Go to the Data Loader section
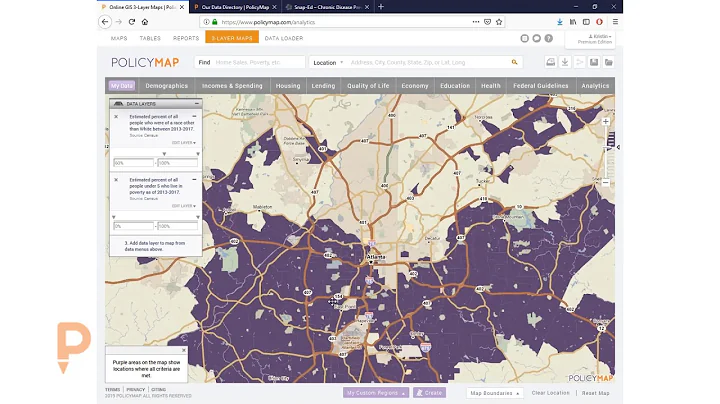This screenshot has height=404, width=720. [x=284, y=38]
